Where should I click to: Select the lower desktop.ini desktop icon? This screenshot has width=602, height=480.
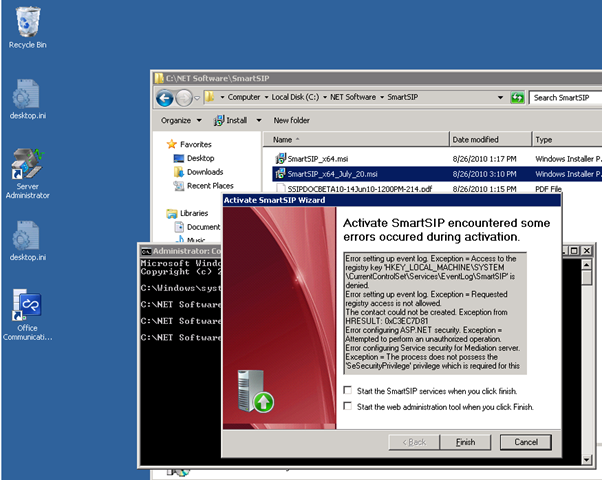(27, 241)
